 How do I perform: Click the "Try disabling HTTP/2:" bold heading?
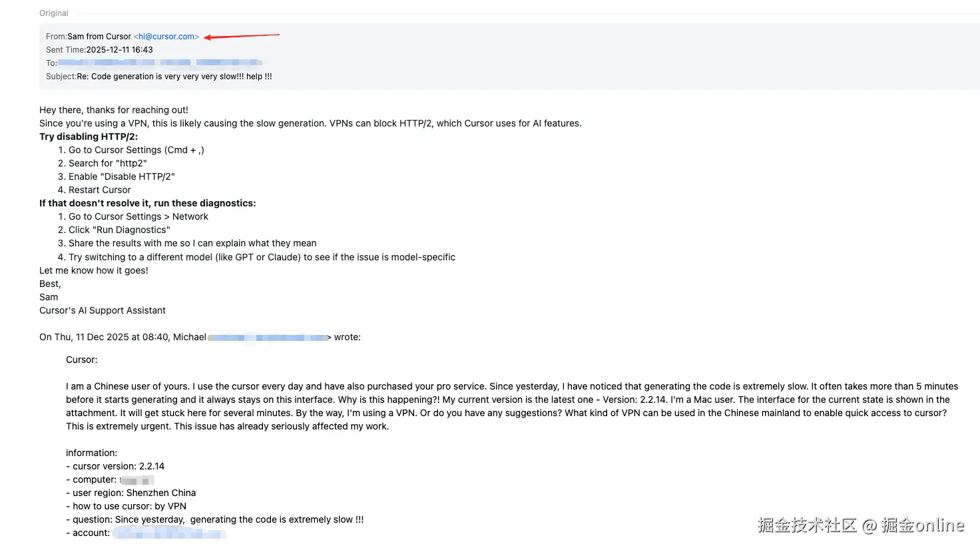tap(89, 137)
